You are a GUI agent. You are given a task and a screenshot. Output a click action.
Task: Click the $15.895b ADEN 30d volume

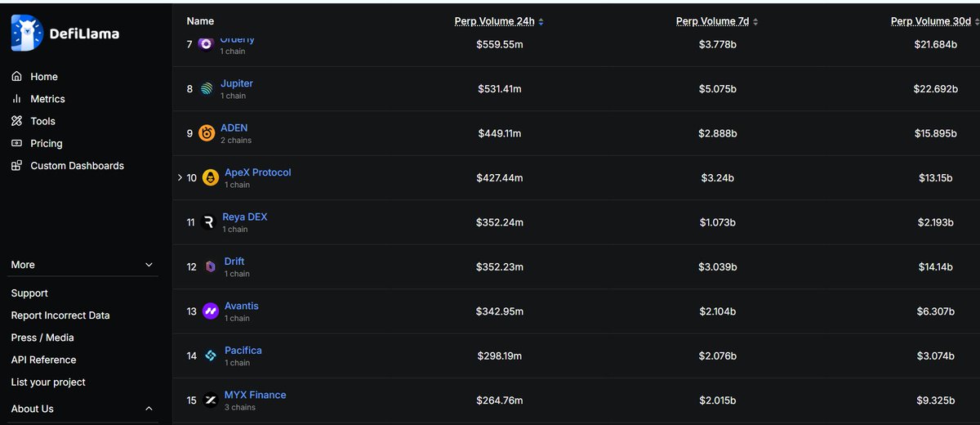936,133
